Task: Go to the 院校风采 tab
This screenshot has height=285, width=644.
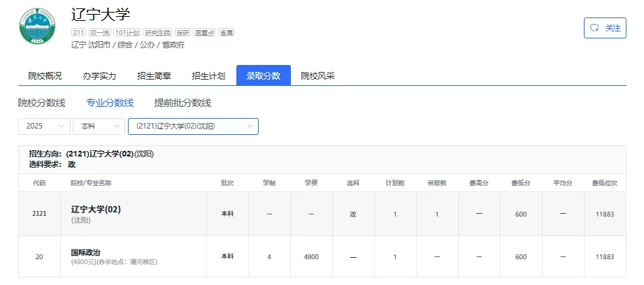Action: [x=317, y=76]
